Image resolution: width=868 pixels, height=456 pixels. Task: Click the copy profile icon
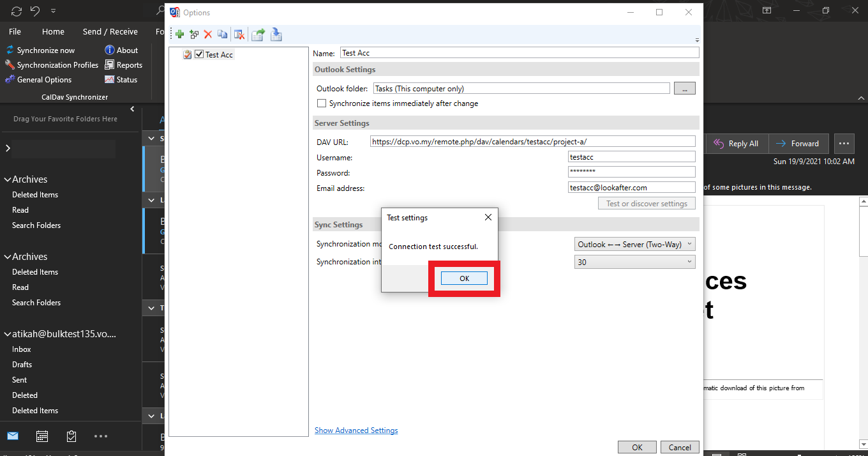point(222,34)
